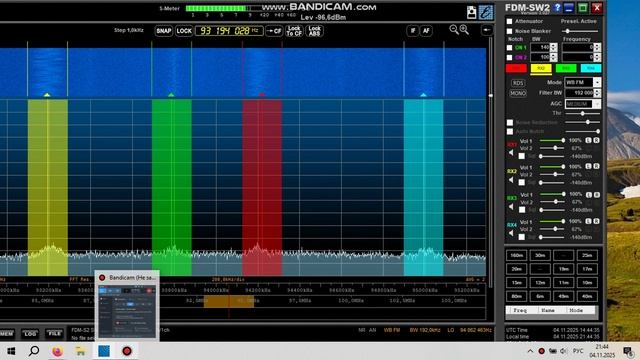Screen dimensions: 640x360
Task: Click the arrow CF center frequency button
Action: pos(274,31)
